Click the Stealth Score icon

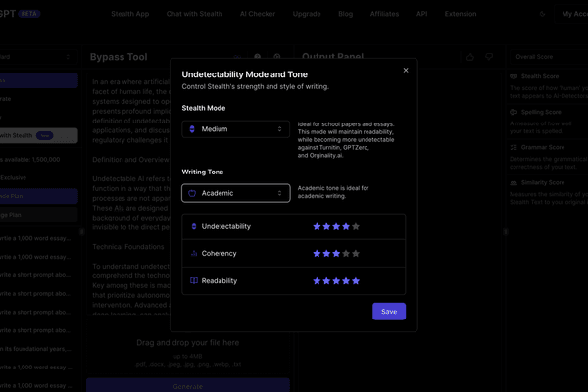point(514,77)
